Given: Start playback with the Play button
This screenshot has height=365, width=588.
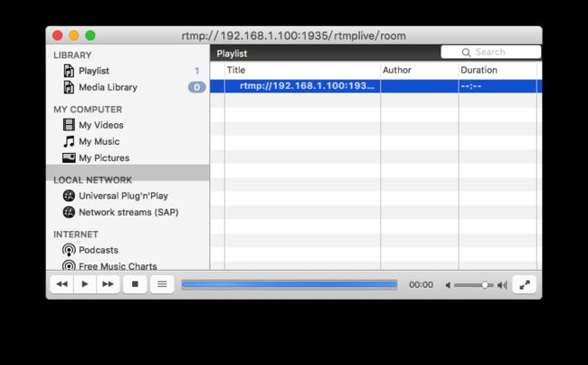Looking at the screenshot, I should click(x=85, y=284).
